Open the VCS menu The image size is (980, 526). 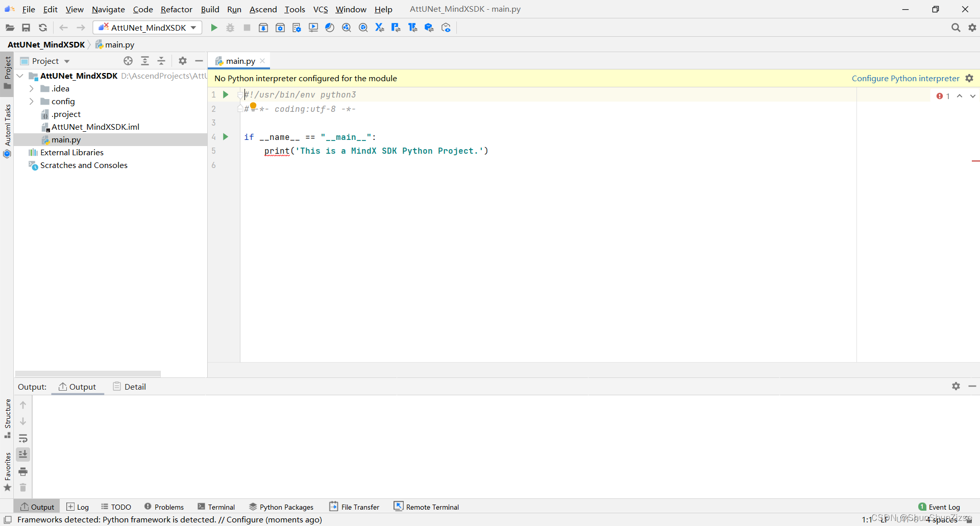321,9
